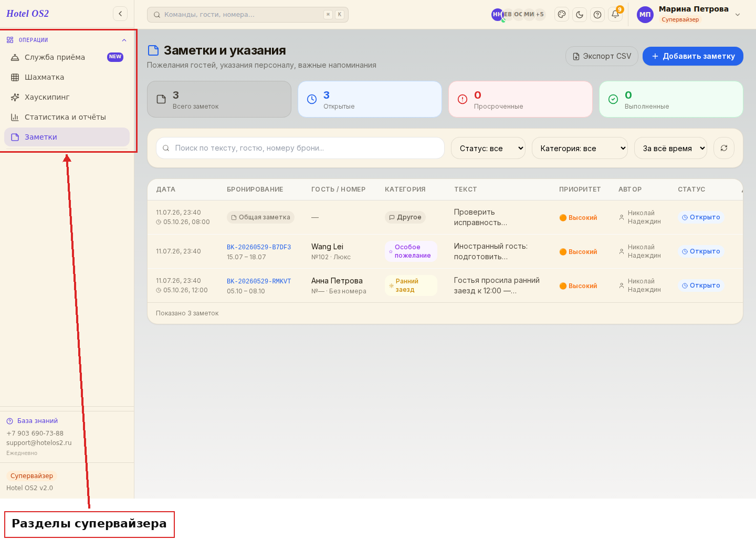Screen dimensions: 756x550
Task: Open Статистика и отчёты
Action: [67, 117]
